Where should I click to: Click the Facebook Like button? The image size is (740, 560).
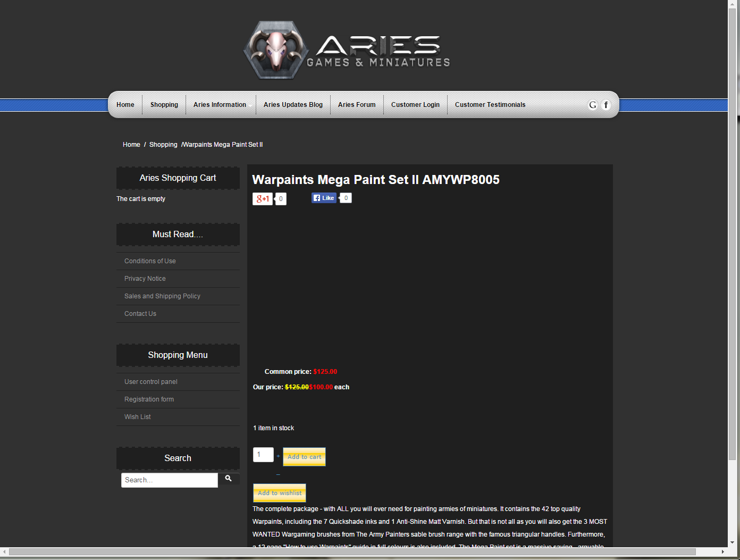coord(324,198)
